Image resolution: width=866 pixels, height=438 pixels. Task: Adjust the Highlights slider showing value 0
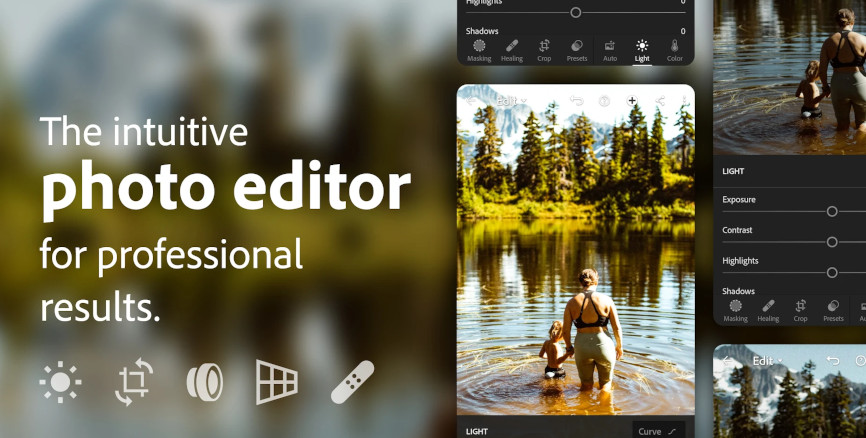(575, 12)
